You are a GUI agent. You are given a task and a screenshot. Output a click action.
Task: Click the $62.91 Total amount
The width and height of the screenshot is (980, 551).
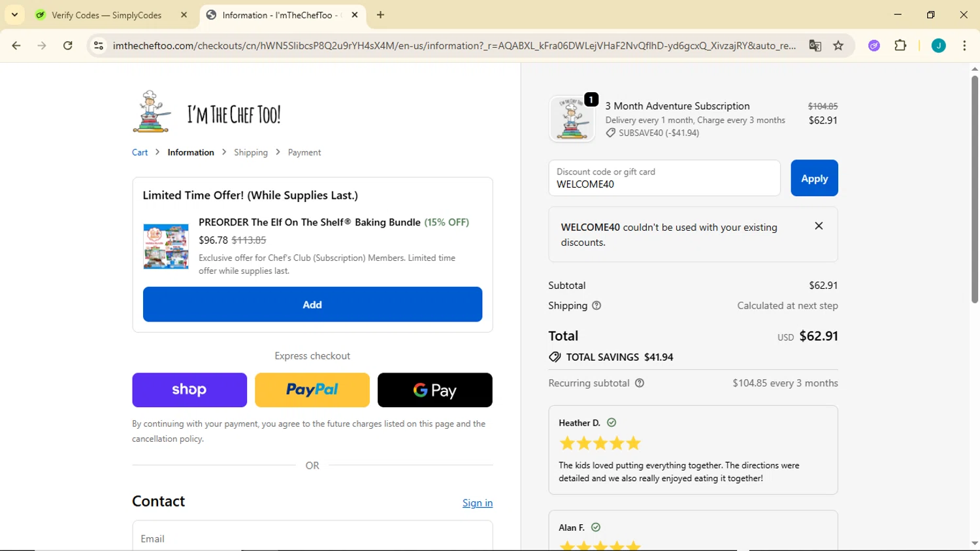(x=819, y=336)
